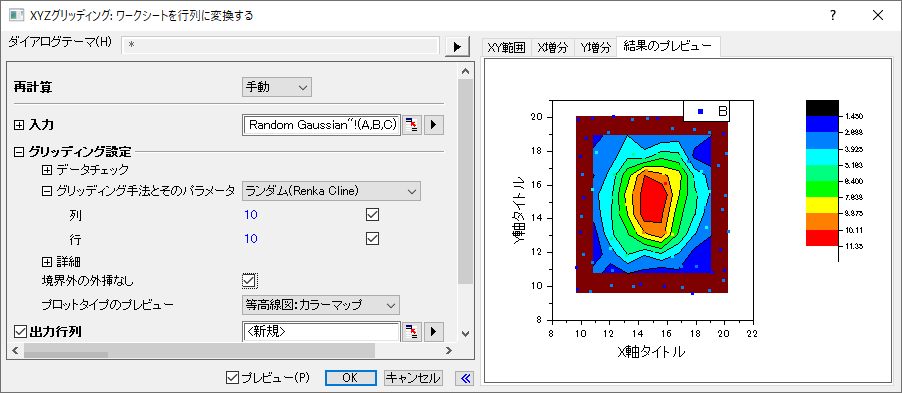Click the range selector icon beside the 出力行列 field

(x=412, y=331)
